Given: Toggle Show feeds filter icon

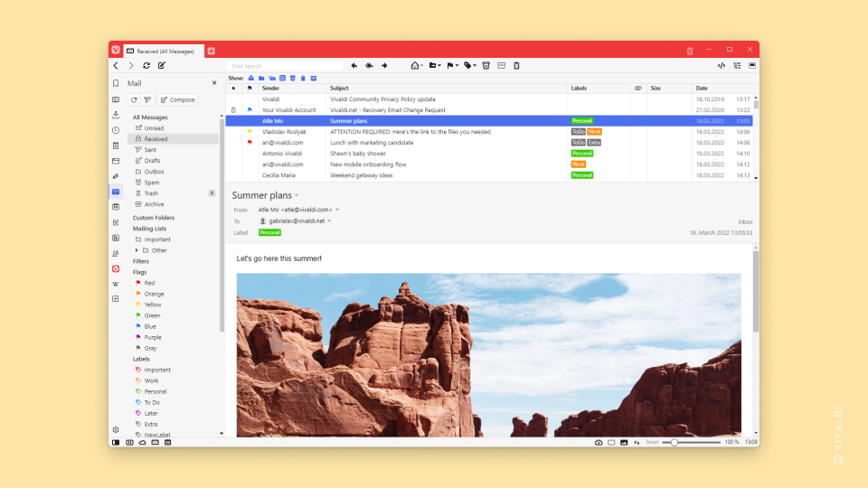Looking at the screenshot, I should click(282, 79).
